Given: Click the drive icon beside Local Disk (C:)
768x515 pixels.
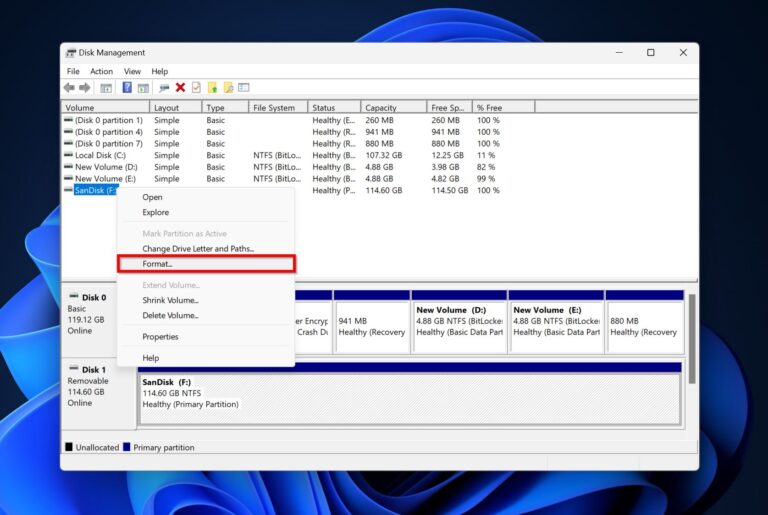Looking at the screenshot, I should click(x=68, y=156).
